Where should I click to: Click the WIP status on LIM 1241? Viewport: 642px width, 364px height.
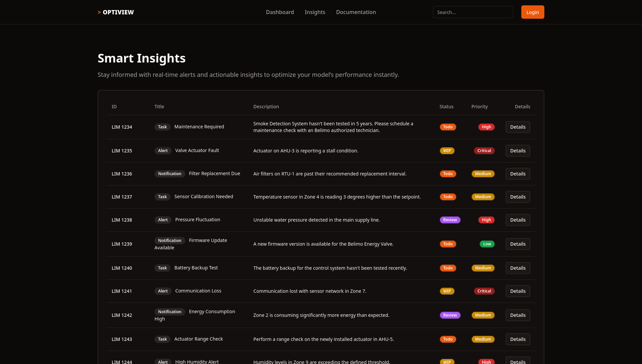447,291
